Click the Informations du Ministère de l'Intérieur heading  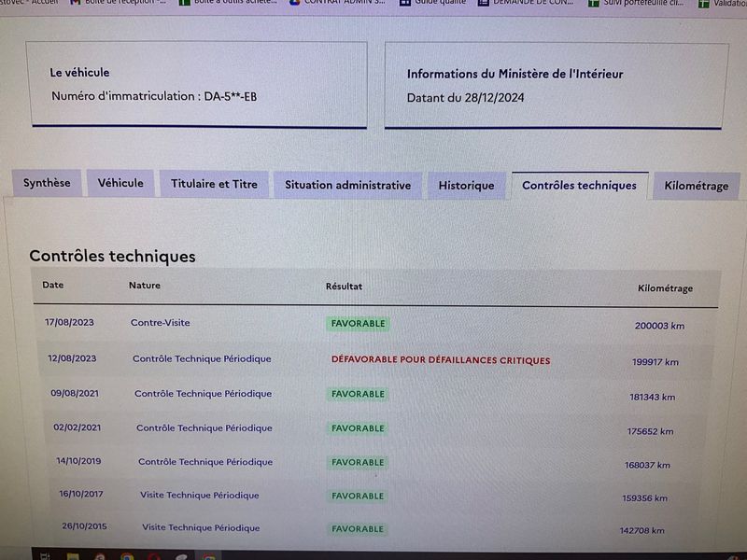coord(515,74)
